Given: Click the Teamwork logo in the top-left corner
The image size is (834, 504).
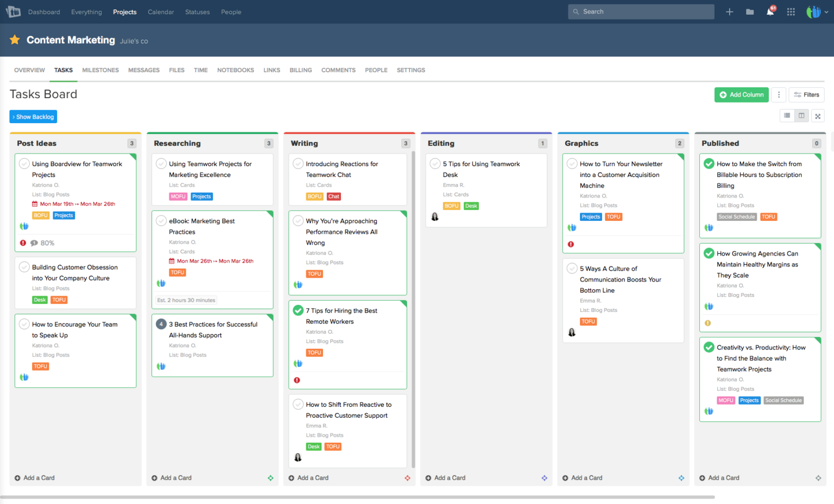Looking at the screenshot, I should pyautogui.click(x=13, y=11).
